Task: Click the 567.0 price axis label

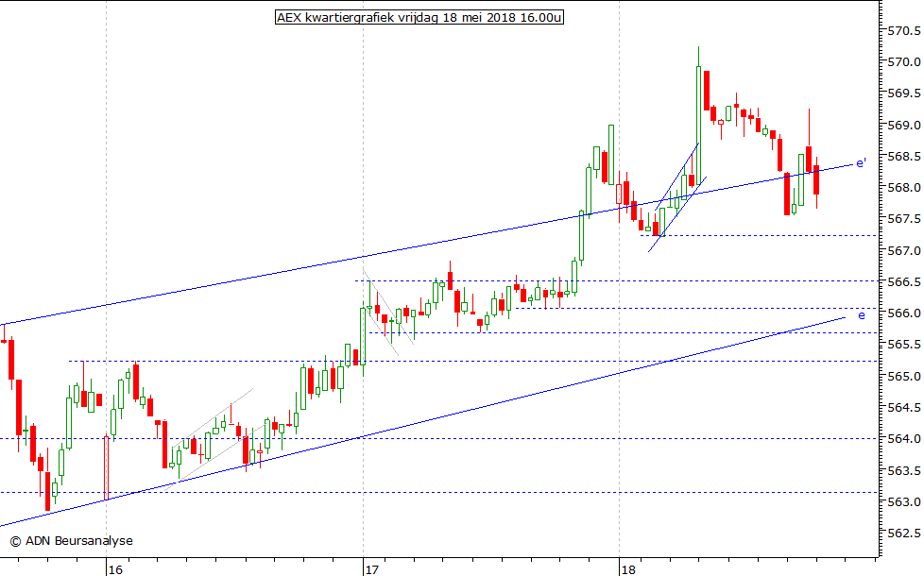Action: (x=904, y=251)
